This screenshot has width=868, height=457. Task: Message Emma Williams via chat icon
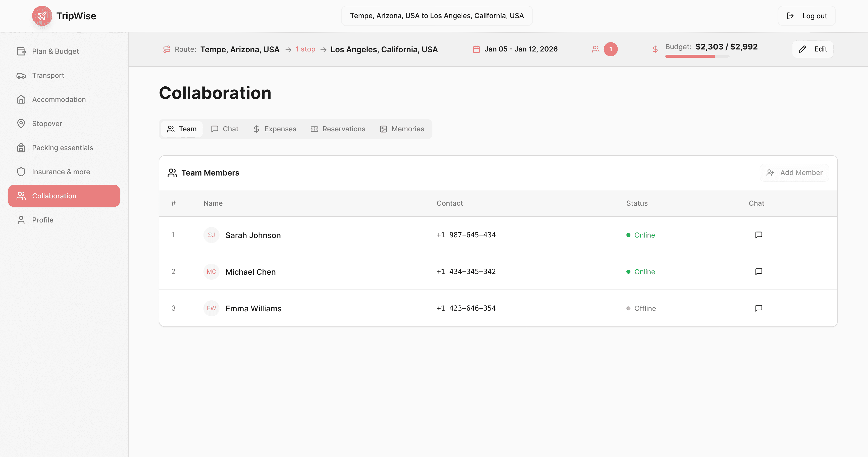click(x=758, y=308)
